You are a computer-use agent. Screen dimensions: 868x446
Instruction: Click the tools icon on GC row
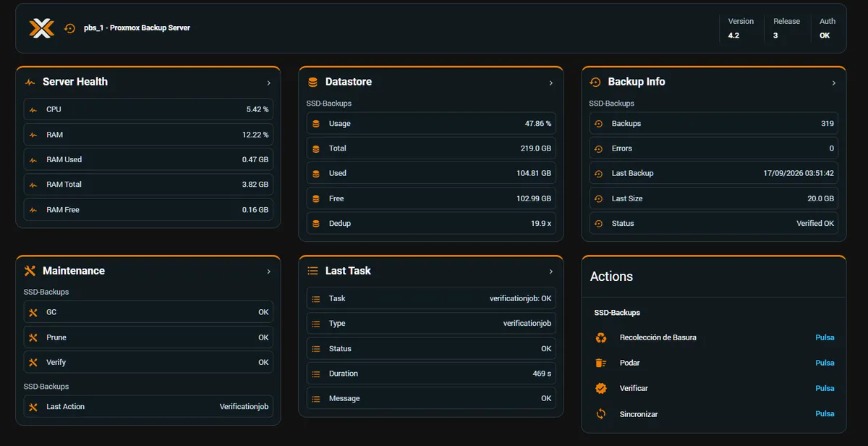point(33,312)
